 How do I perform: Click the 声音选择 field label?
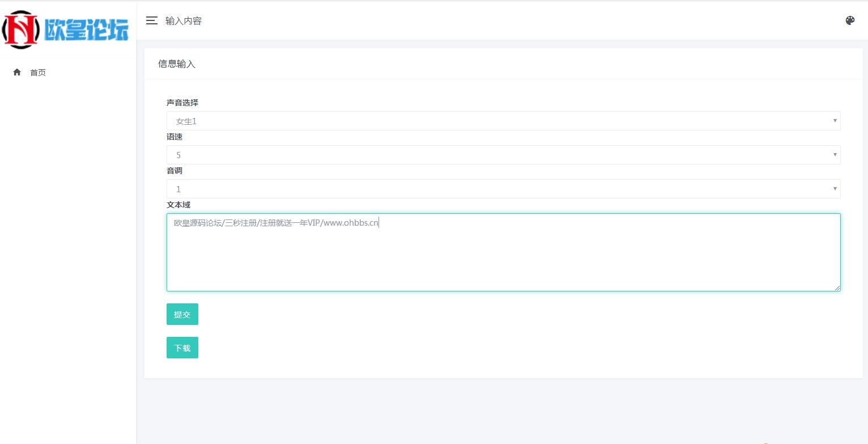coord(182,103)
